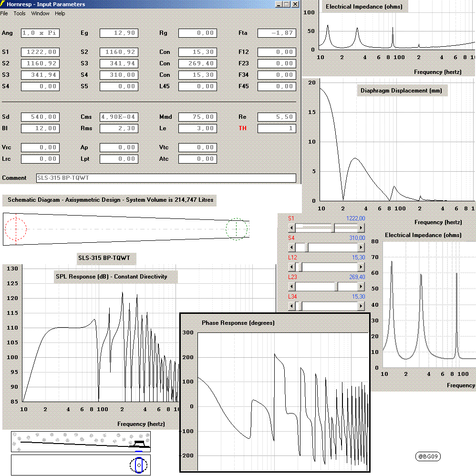Click the F12 value field

(277, 52)
